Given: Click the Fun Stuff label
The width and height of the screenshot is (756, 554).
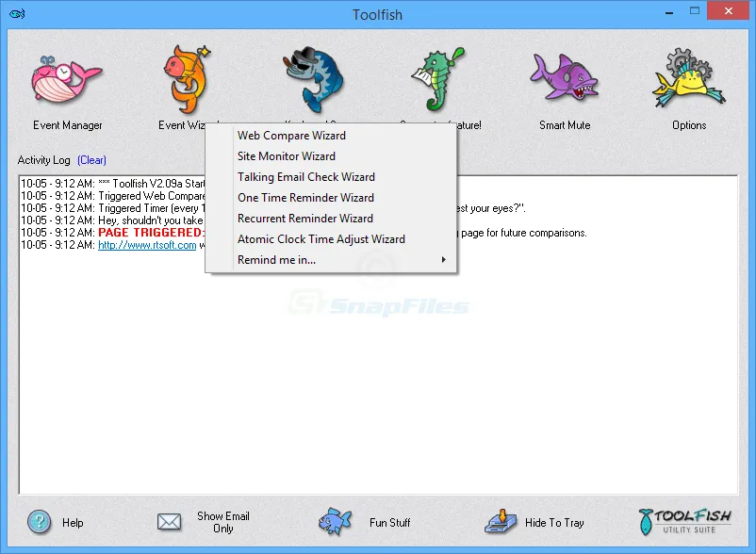Looking at the screenshot, I should click(x=389, y=523).
